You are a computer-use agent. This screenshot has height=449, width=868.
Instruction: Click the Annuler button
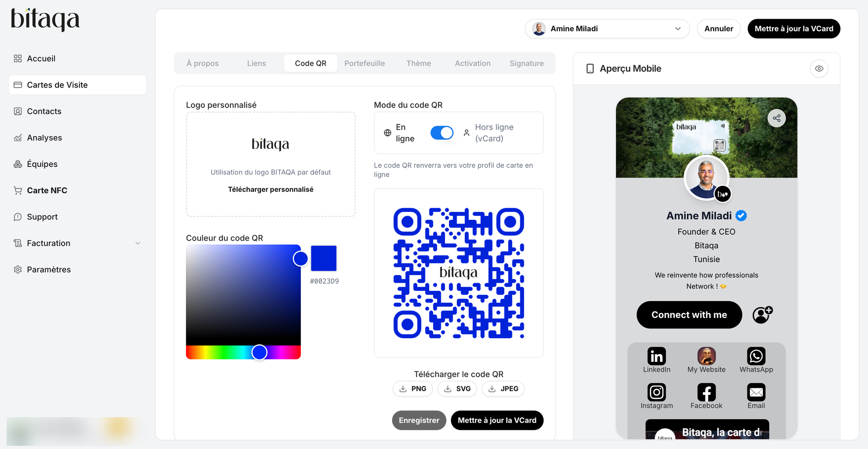point(719,28)
